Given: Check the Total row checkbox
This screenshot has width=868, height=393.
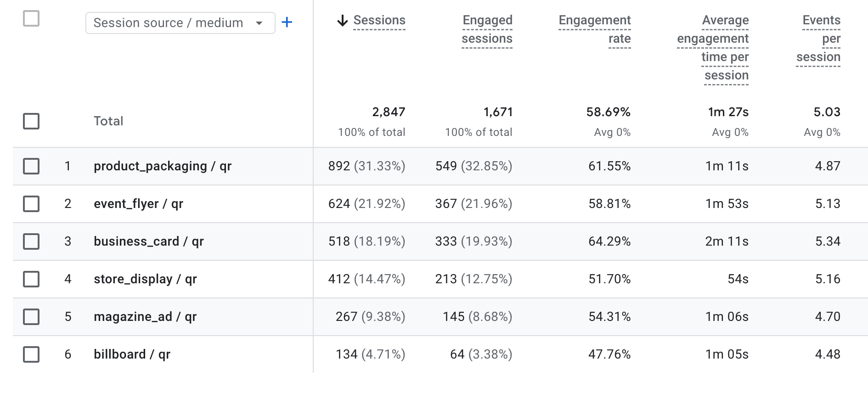Looking at the screenshot, I should [31, 121].
